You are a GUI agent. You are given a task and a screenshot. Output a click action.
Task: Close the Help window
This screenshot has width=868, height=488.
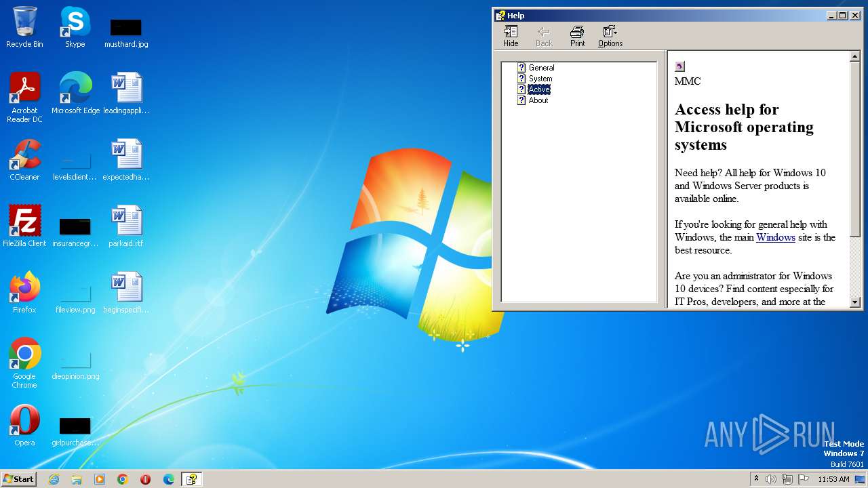(855, 16)
